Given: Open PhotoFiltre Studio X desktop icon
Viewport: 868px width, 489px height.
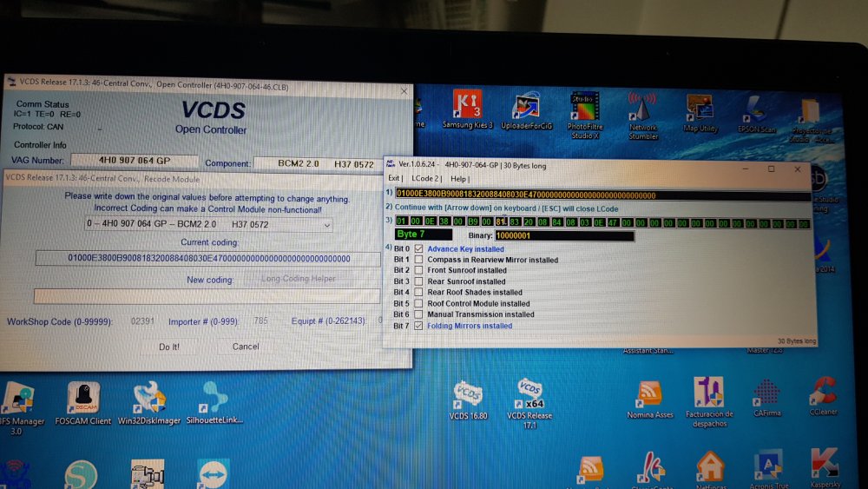Looking at the screenshot, I should [584, 115].
